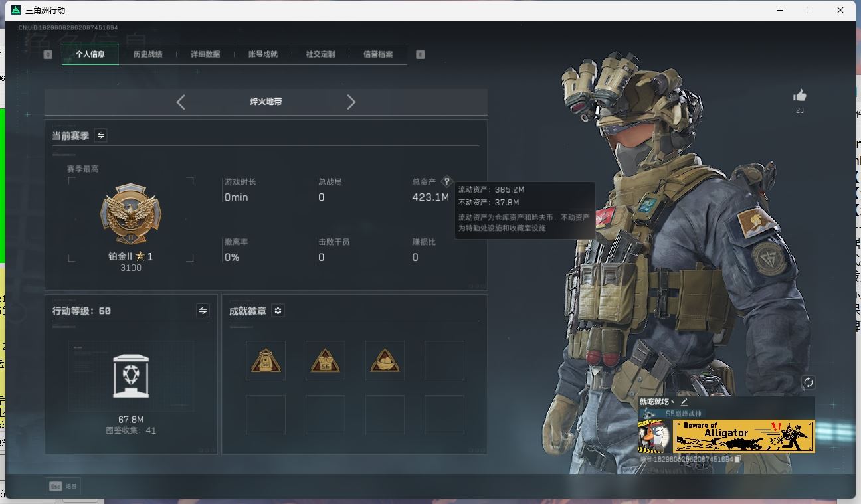The height and width of the screenshot is (504, 861).
Task: Click the Beware of Alligator banner card
Action: click(x=744, y=436)
